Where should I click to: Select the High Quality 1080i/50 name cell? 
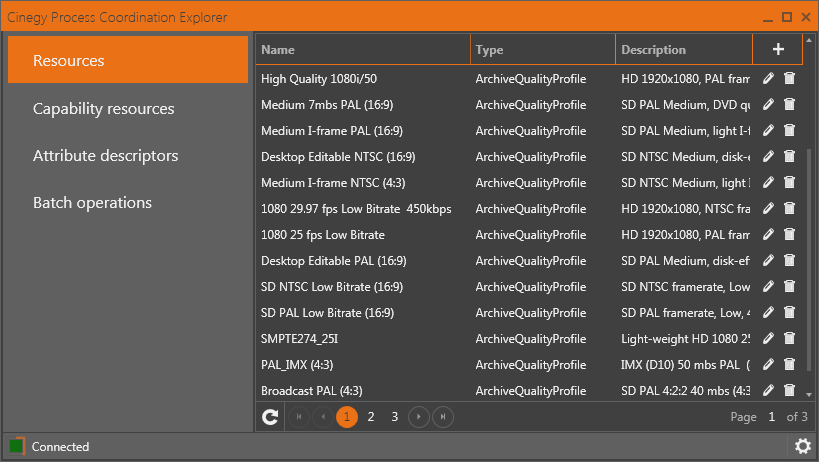tap(319, 78)
